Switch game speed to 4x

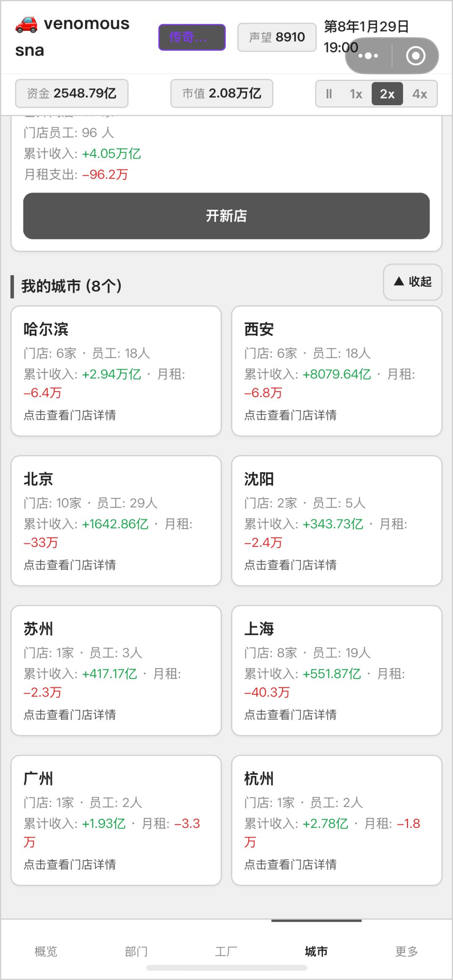point(419,94)
